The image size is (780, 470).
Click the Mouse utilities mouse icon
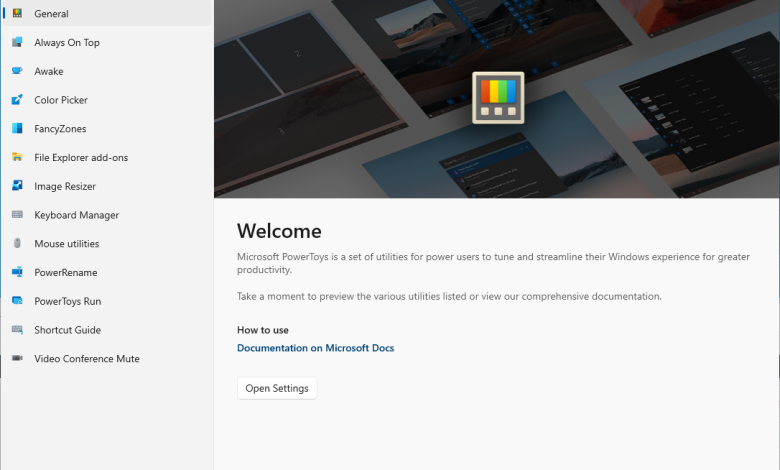coord(17,244)
